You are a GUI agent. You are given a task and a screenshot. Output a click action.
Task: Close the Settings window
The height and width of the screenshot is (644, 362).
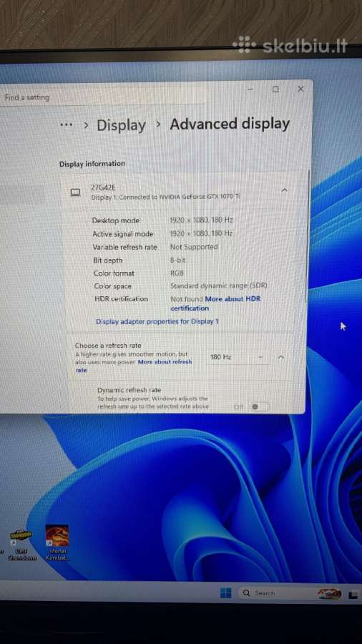tap(300, 89)
